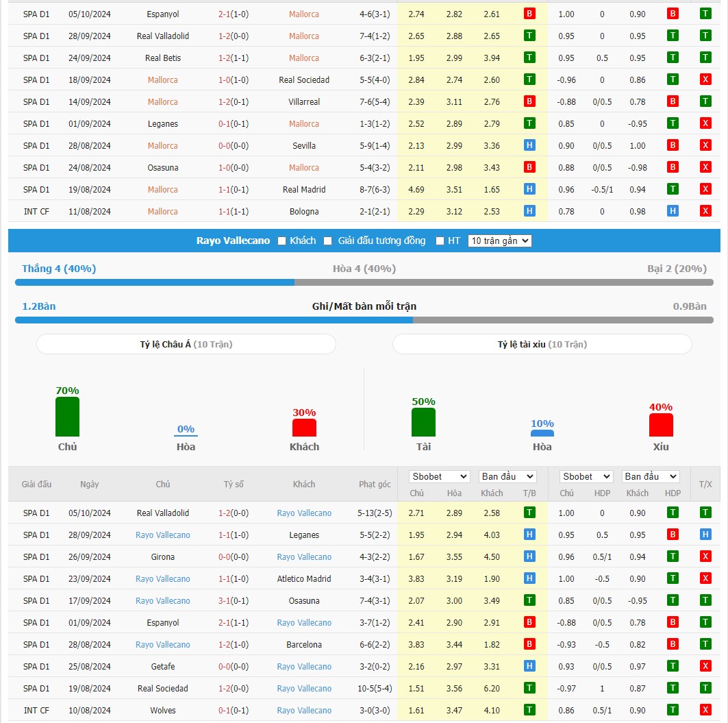Click the corner count 5-13(2-5)
728x723 pixels.
pos(375,513)
